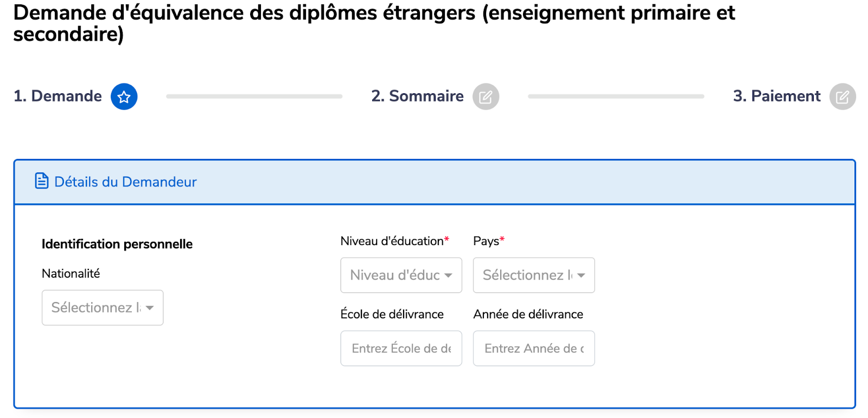Focus the École de délivrance text field
Viewport: 868px width, 418px height.
401,348
